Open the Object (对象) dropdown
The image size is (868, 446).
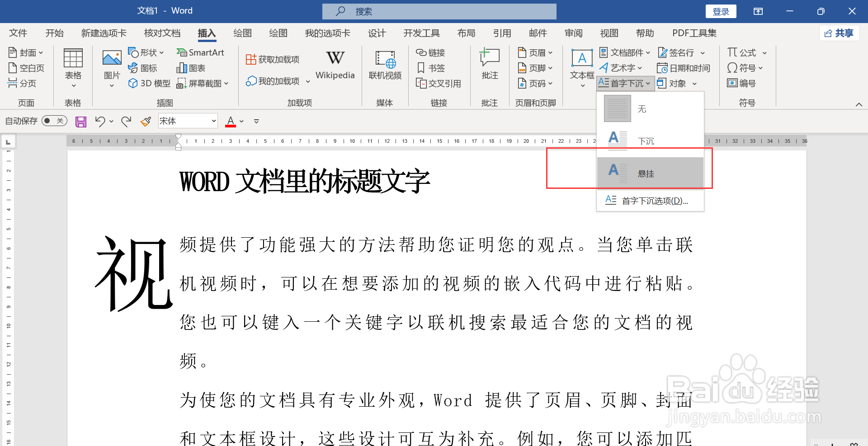tap(677, 83)
